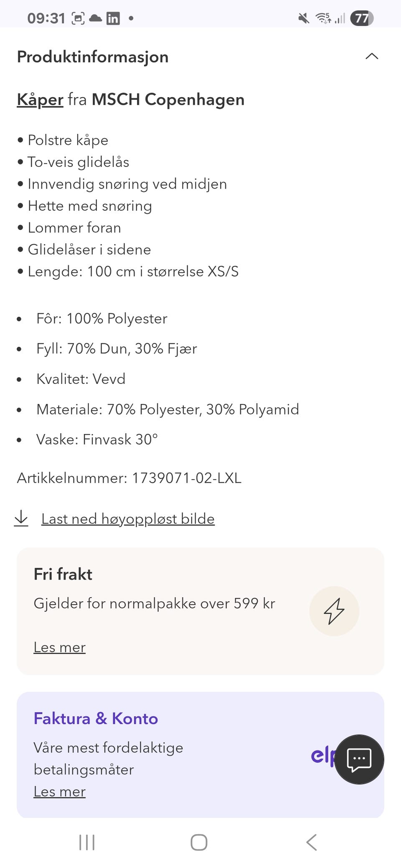Image resolution: width=401 pixels, height=868 pixels.
Task: Select the Faktura & Konto heading
Action: pyautogui.click(x=95, y=719)
